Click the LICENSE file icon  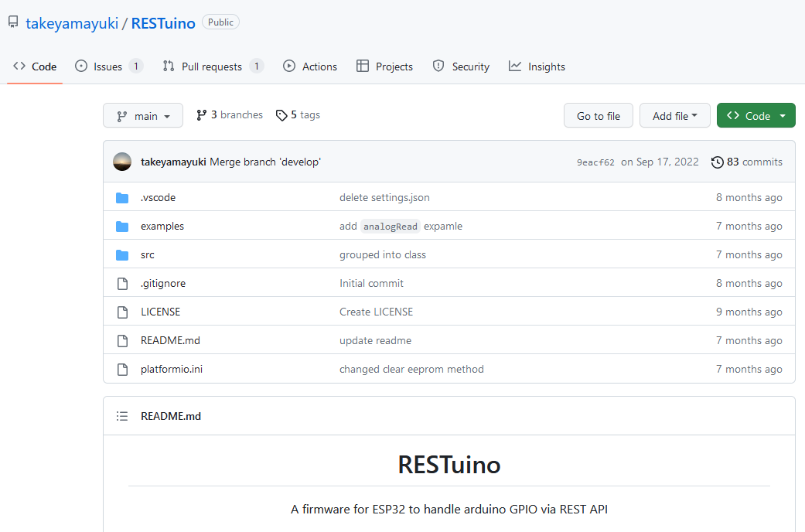(x=122, y=312)
